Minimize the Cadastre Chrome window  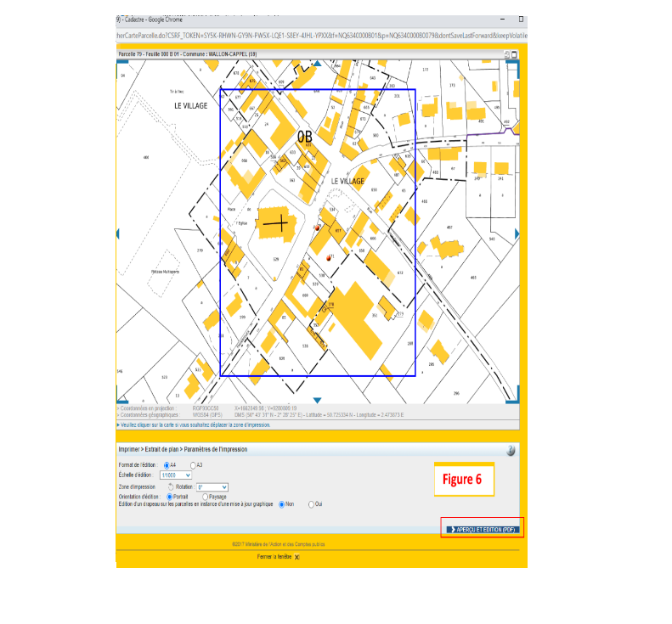(502, 20)
